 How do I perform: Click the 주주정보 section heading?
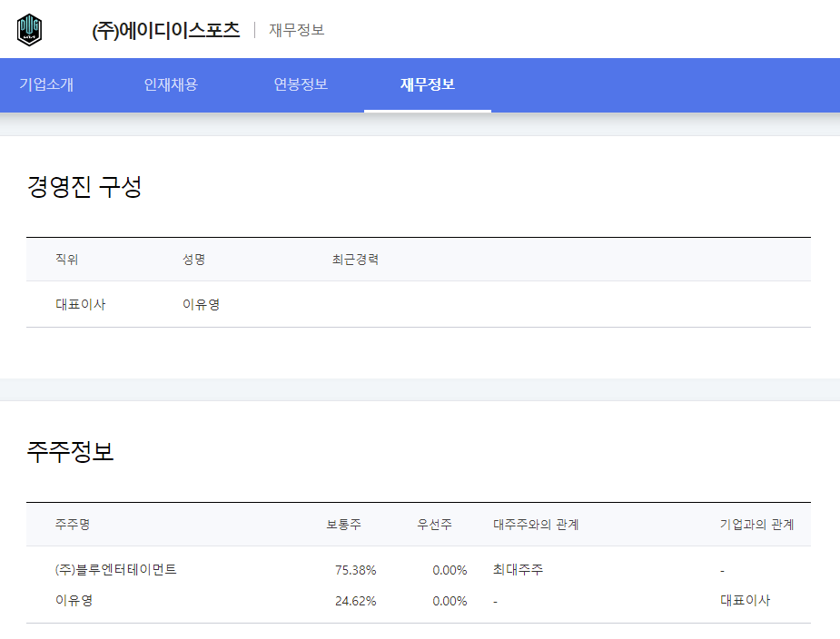coord(71,452)
